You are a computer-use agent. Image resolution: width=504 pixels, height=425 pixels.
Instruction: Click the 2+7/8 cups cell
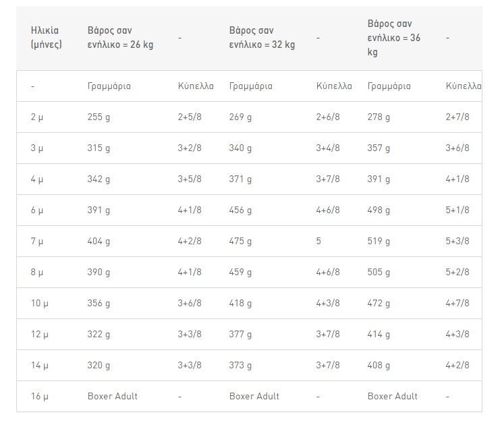tap(457, 117)
